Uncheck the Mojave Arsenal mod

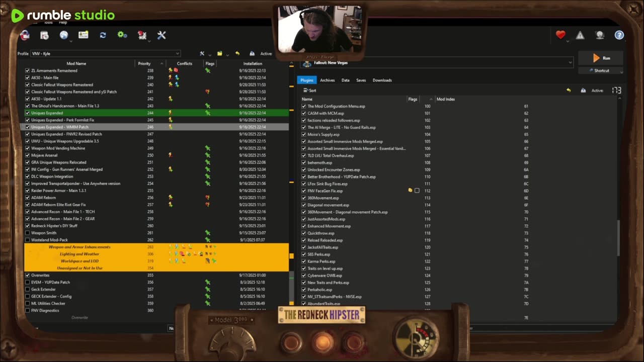(27, 155)
